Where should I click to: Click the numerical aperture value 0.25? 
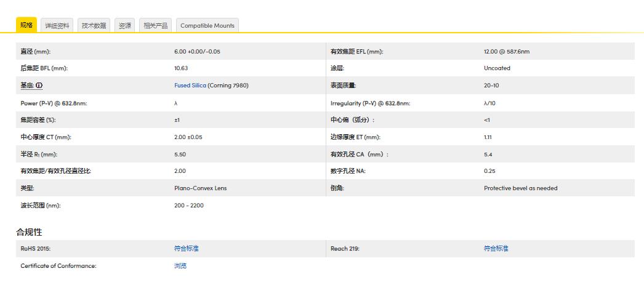click(489, 171)
